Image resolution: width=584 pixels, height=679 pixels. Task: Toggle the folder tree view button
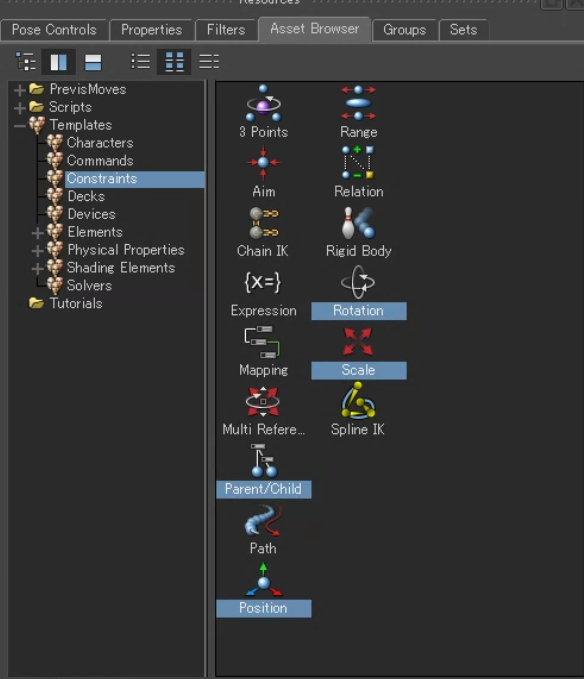25,61
